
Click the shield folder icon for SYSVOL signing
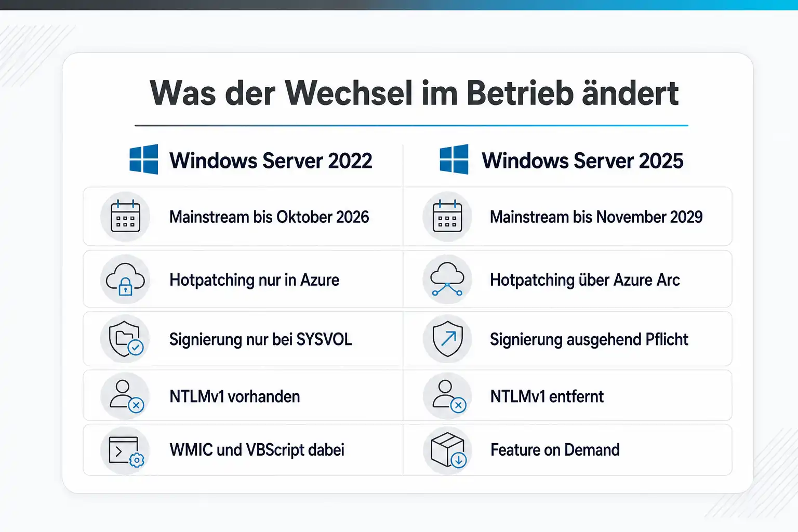[125, 339]
